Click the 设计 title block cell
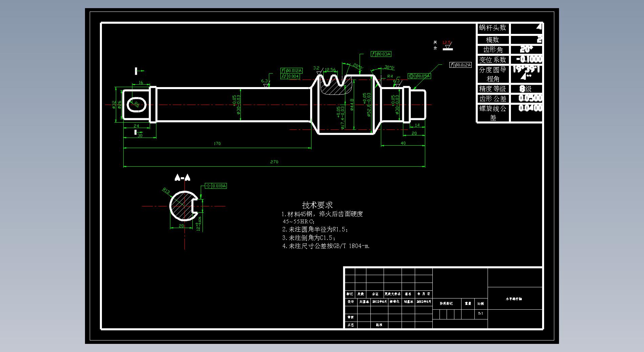644x352 pixels. click(350, 302)
